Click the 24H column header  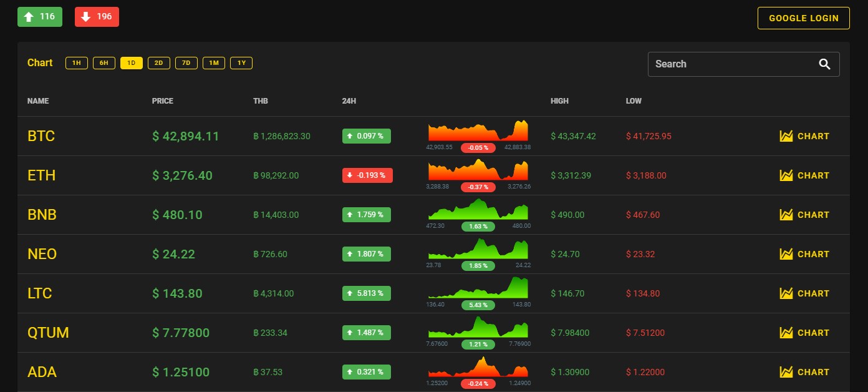coord(349,101)
